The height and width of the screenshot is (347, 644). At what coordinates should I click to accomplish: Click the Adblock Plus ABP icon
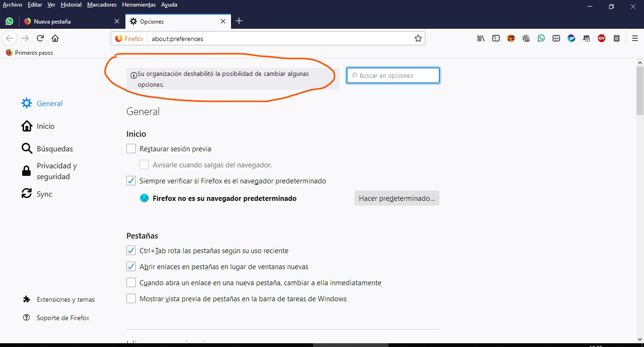pos(602,39)
